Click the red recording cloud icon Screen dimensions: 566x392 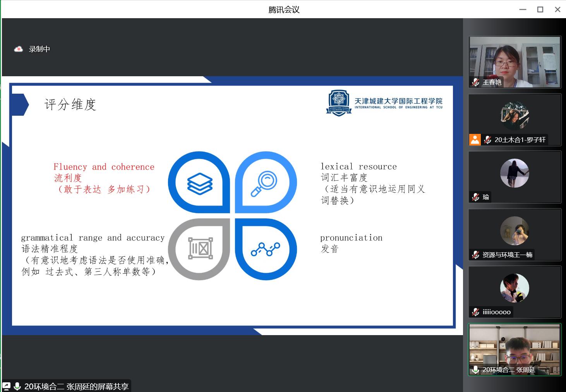pyautogui.click(x=18, y=49)
